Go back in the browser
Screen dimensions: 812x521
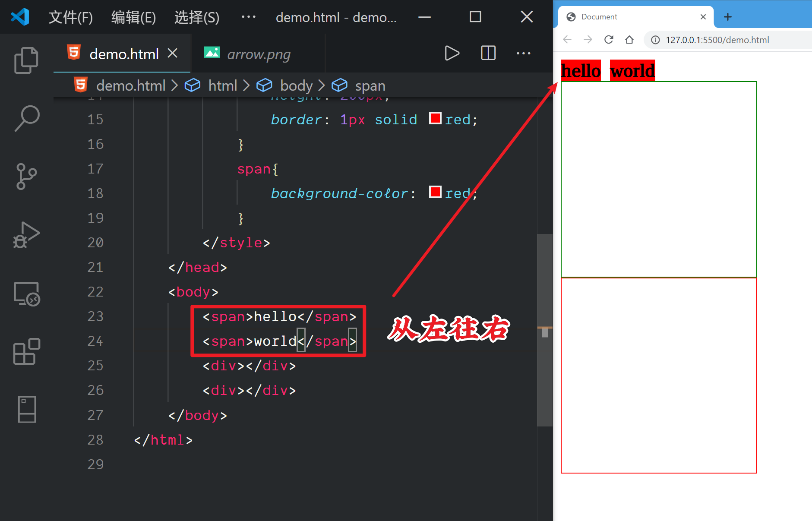[x=567, y=40]
